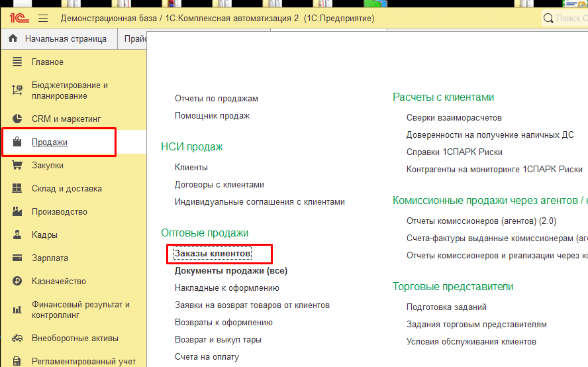Open the hamburger main menu icon
Screen dimensions: 588x367
(x=43, y=18)
